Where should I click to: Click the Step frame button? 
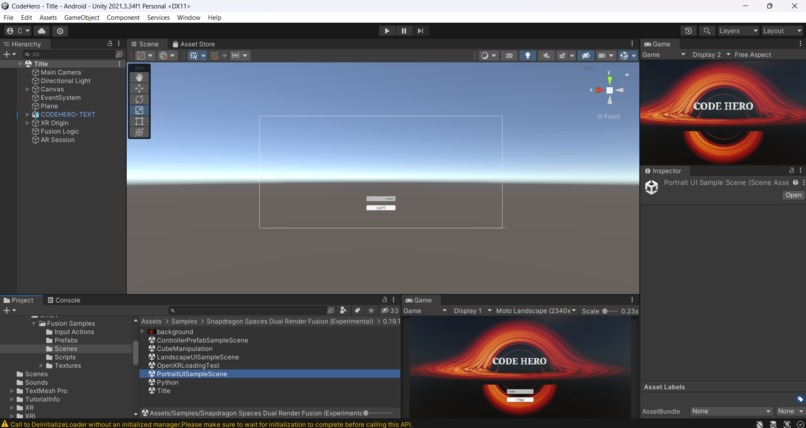coord(420,31)
